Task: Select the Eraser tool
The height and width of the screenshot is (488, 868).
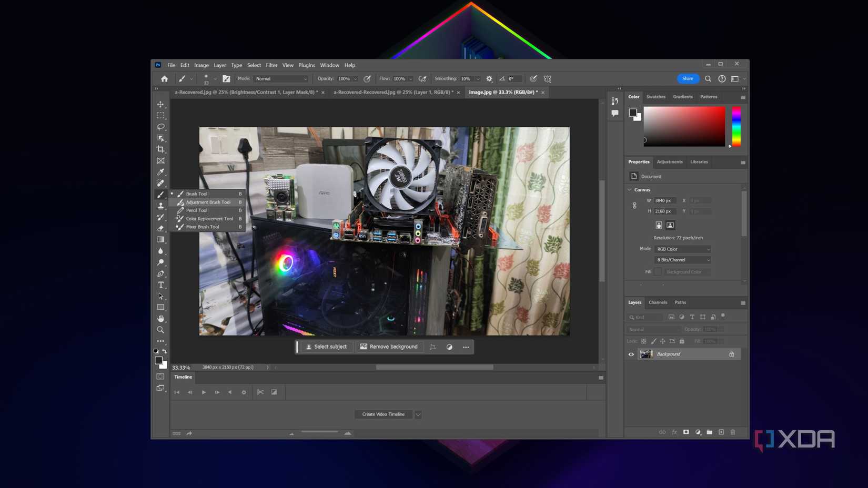Action: click(x=160, y=228)
